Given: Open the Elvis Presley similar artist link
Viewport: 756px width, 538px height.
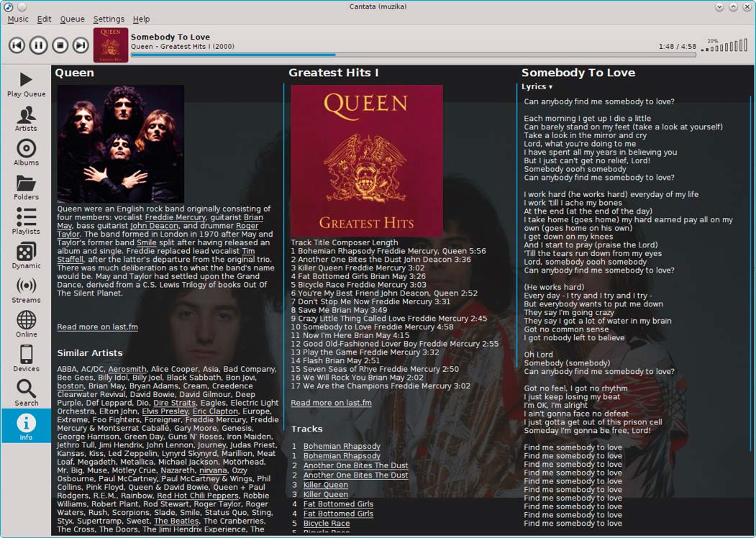Looking at the screenshot, I should 165,411.
